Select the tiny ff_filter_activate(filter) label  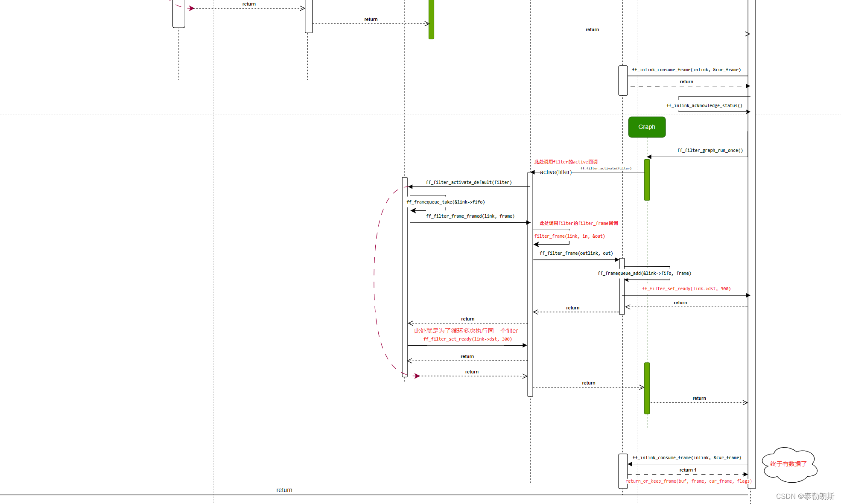click(x=605, y=169)
